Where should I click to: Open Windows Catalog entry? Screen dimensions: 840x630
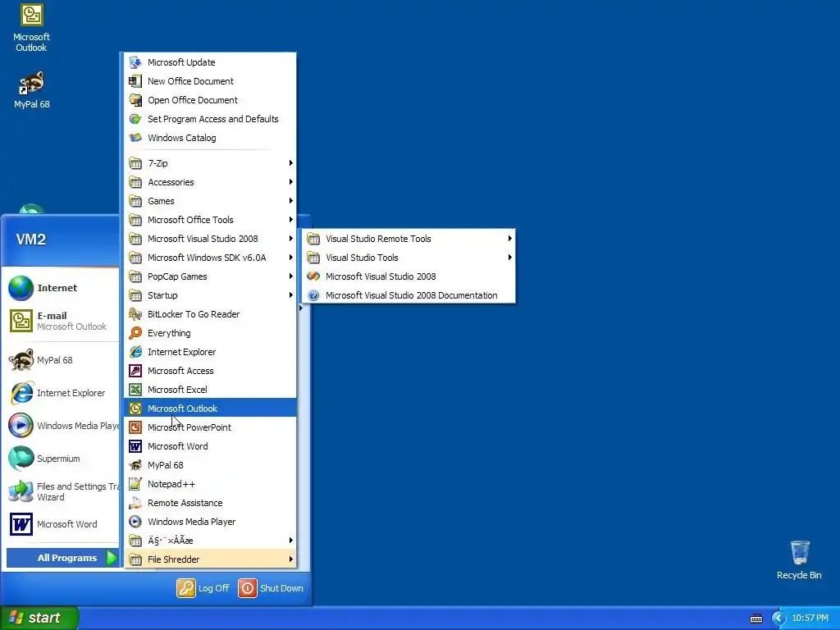210,138
